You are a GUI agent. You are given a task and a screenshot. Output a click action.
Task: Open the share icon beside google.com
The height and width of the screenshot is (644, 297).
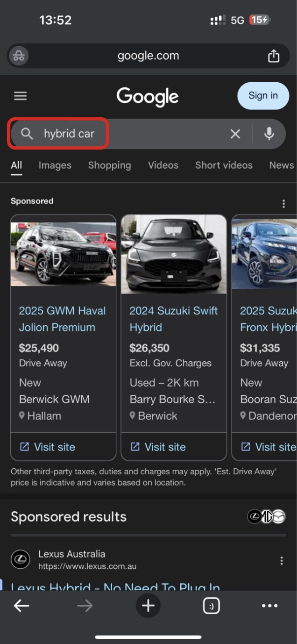point(274,56)
